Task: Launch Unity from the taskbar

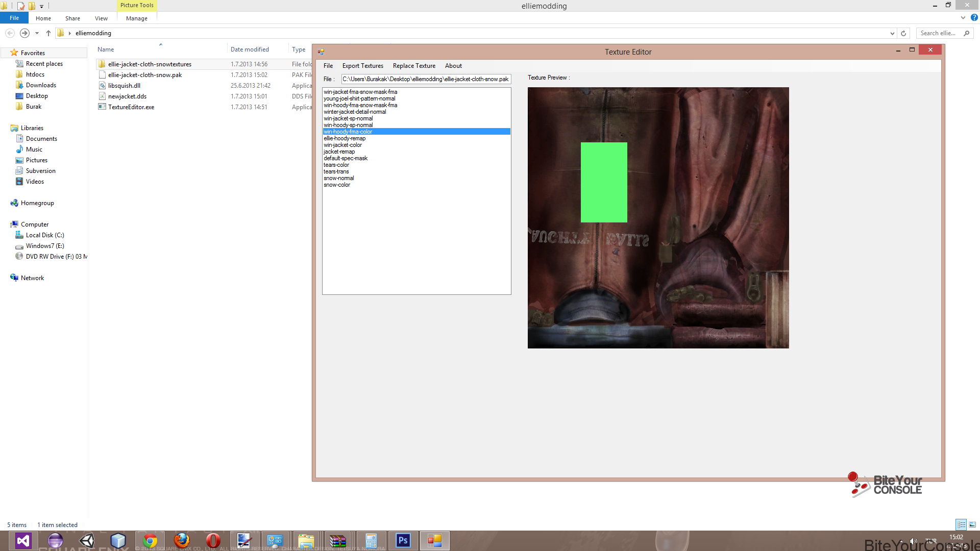Action: [x=87, y=540]
